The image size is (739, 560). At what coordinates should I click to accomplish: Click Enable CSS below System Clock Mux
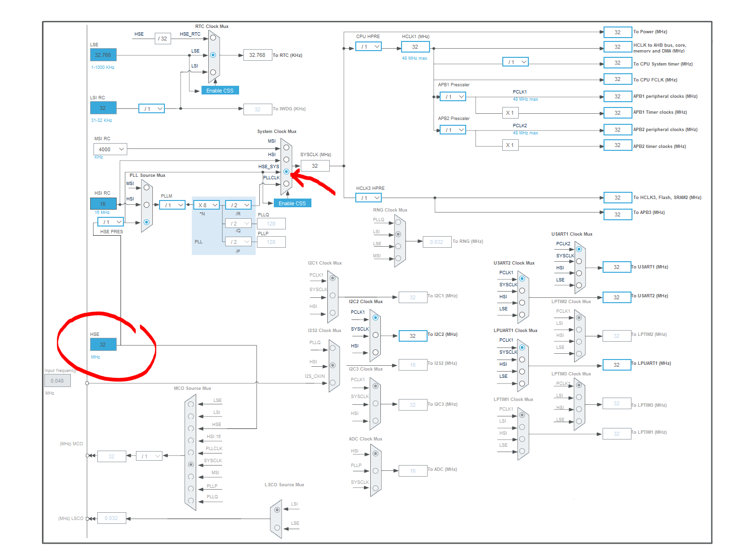pos(292,203)
